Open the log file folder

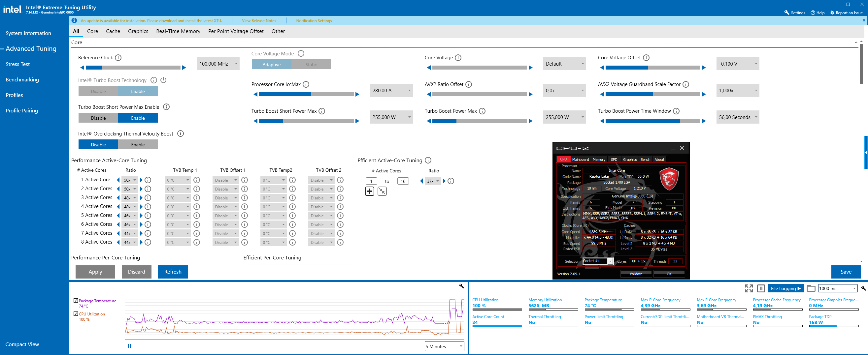tap(811, 288)
